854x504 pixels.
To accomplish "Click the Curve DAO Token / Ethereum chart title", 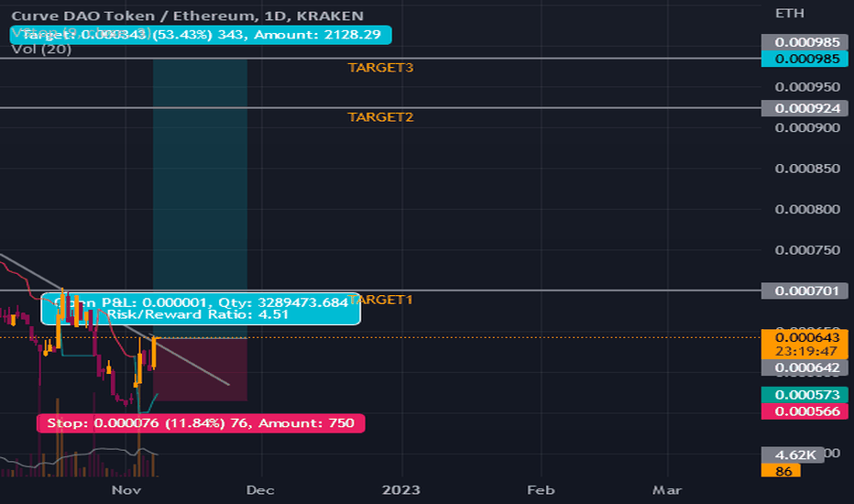I will click(x=187, y=16).
